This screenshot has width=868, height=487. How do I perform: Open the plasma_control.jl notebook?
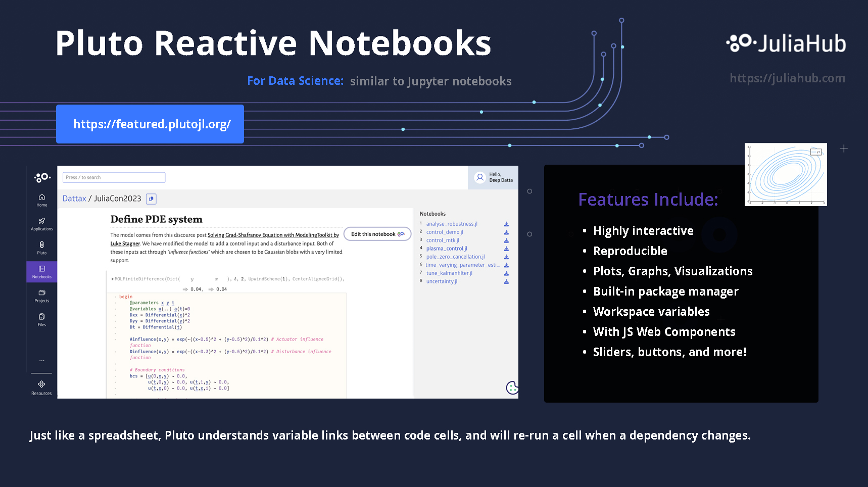click(x=447, y=249)
